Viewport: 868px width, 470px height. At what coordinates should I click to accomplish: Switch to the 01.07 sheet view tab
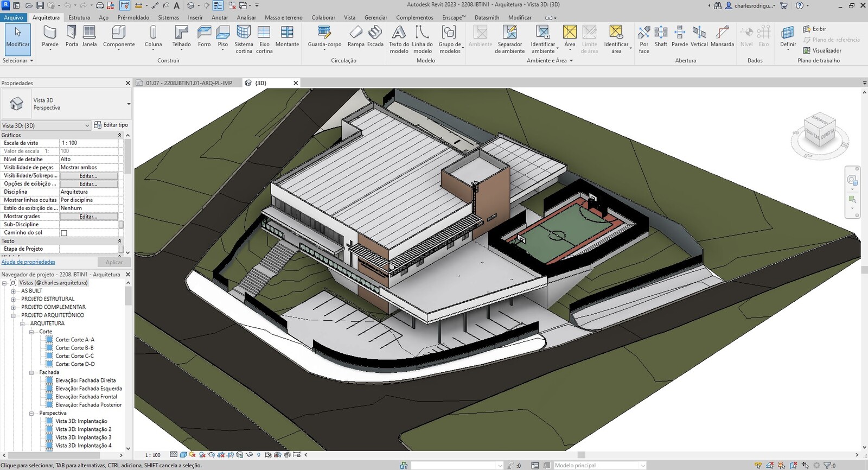click(x=188, y=83)
